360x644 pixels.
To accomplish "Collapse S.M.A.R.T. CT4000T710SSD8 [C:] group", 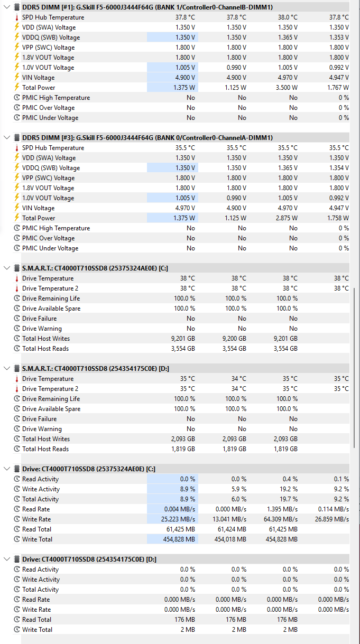I will (x=6, y=268).
